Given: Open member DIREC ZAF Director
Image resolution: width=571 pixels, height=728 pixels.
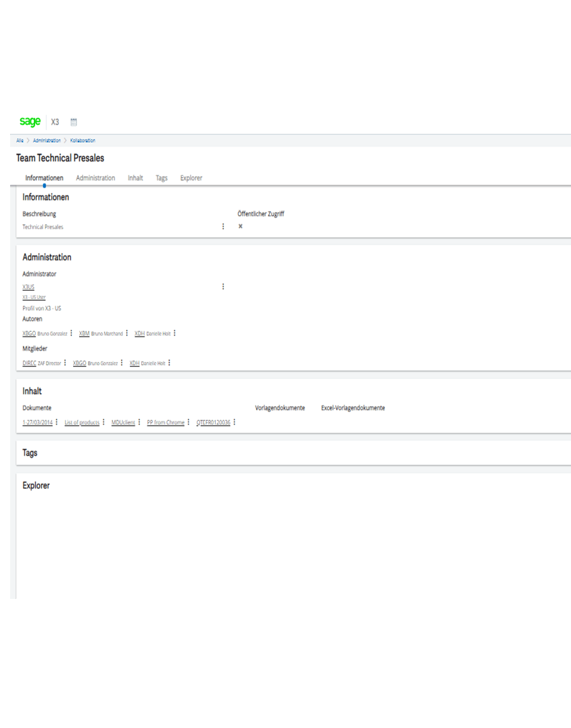Looking at the screenshot, I should [42, 363].
